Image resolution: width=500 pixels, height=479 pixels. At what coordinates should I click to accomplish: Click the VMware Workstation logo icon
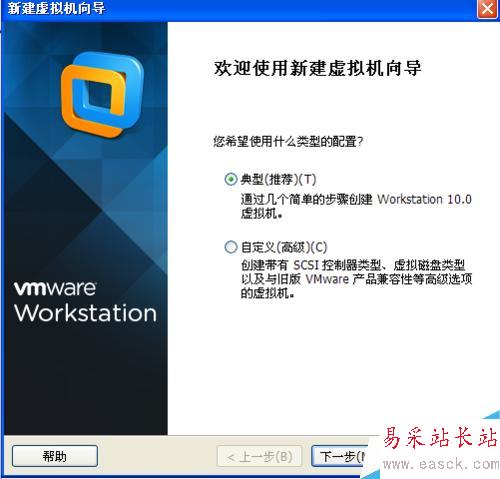point(103,95)
